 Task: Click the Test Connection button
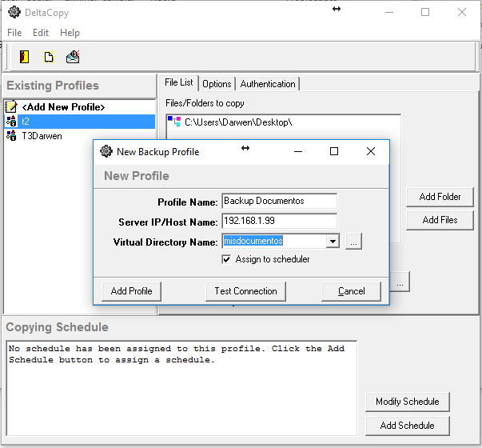[245, 291]
